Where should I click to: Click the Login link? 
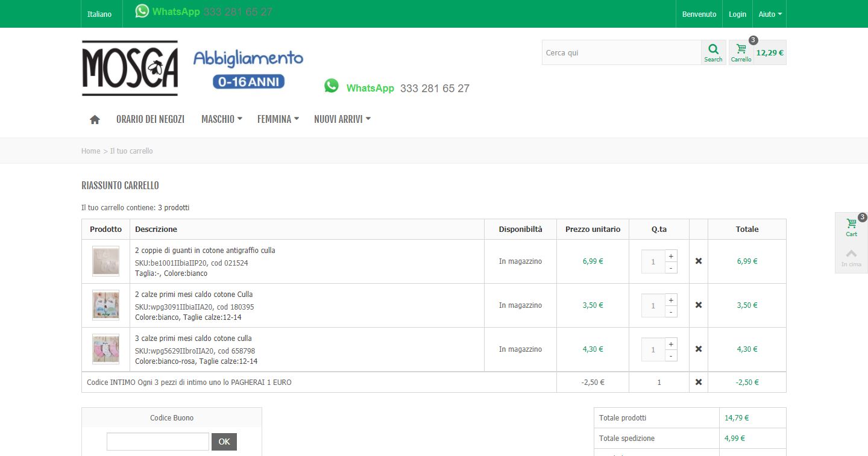tap(737, 14)
